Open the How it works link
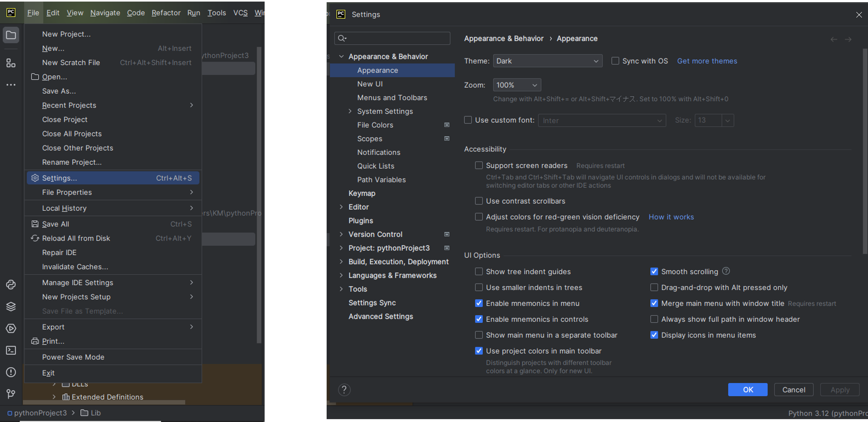The width and height of the screenshot is (868, 422). [x=671, y=217]
